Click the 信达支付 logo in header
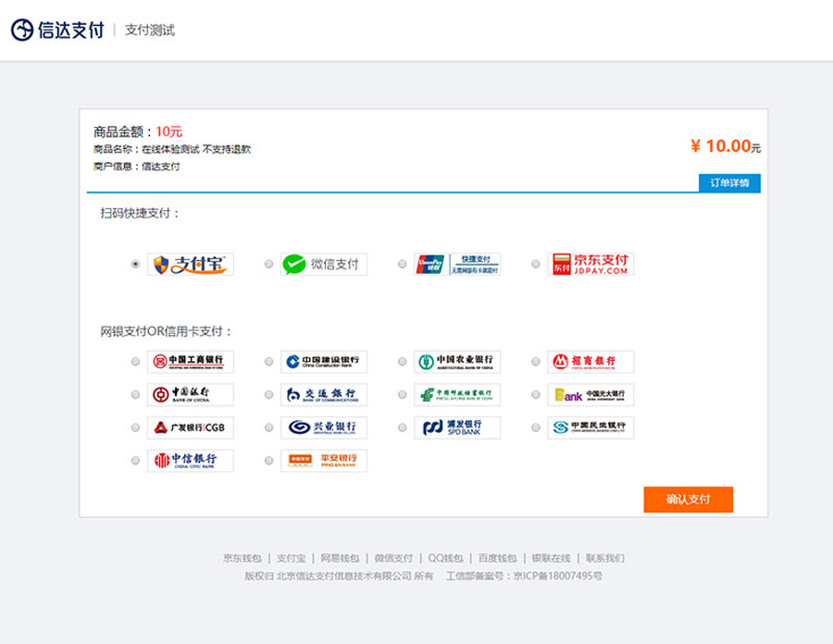The image size is (833, 644). 57,30
